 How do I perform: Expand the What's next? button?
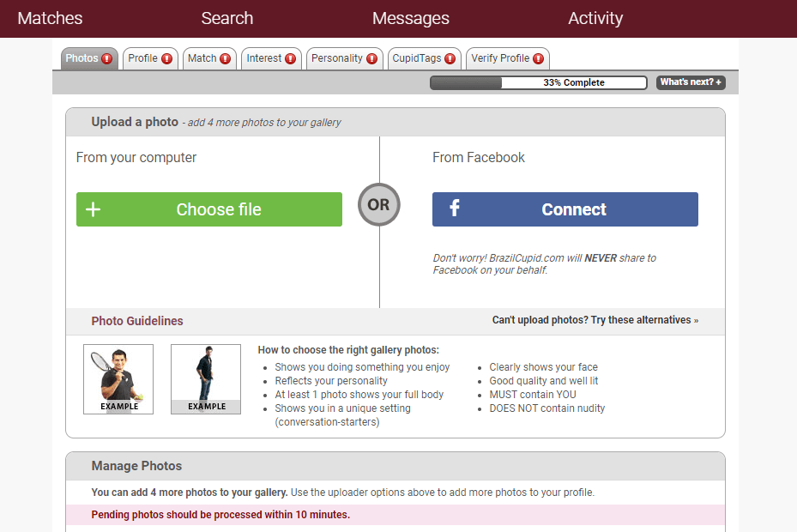[691, 82]
